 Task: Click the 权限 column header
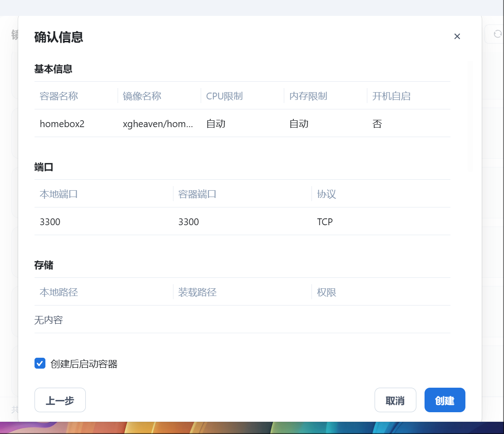pyautogui.click(x=326, y=292)
